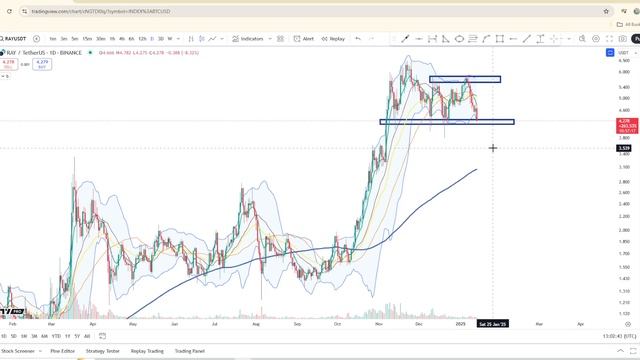The image size is (640, 360).
Task: Select the triangle pattern tool
Action: (x=446, y=39)
